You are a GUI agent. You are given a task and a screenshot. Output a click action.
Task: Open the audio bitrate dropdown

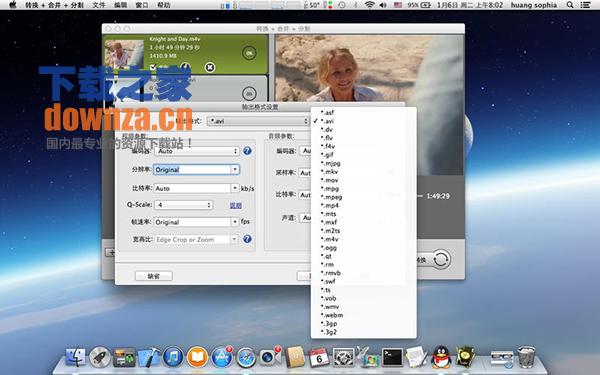click(x=305, y=195)
